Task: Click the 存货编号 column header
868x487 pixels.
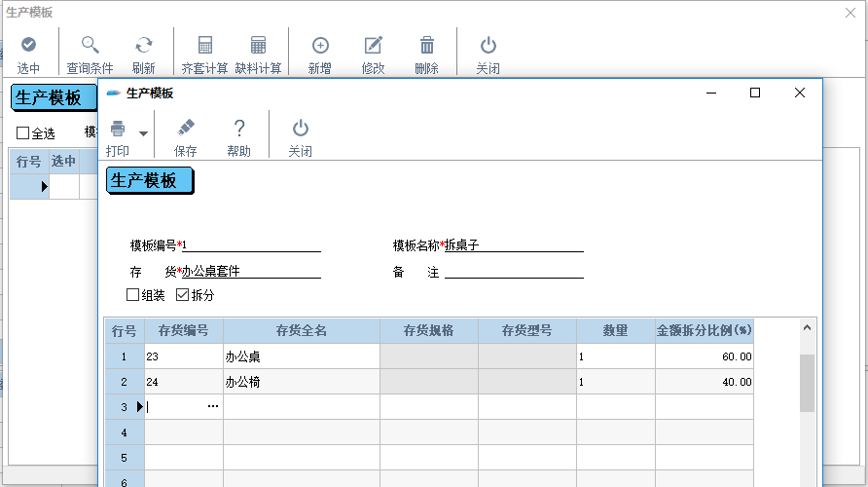Action: 184,331
